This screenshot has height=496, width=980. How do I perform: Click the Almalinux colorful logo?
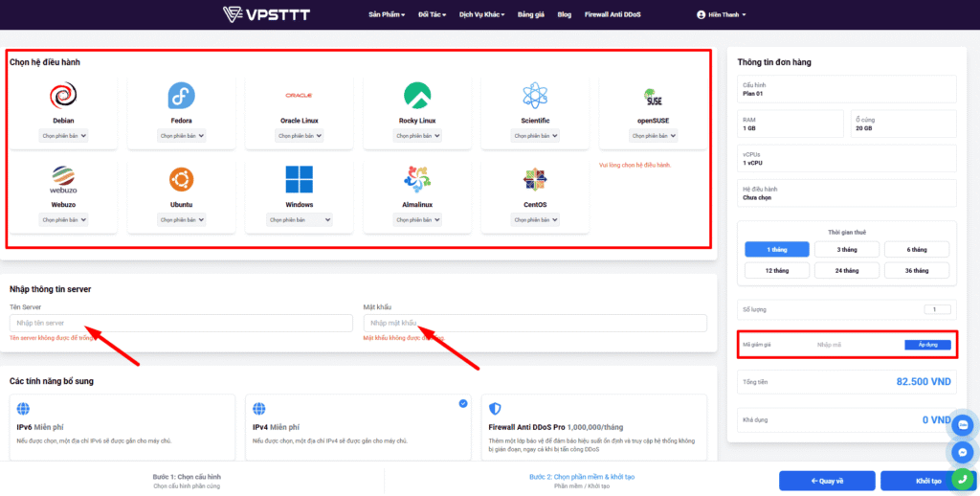(417, 179)
